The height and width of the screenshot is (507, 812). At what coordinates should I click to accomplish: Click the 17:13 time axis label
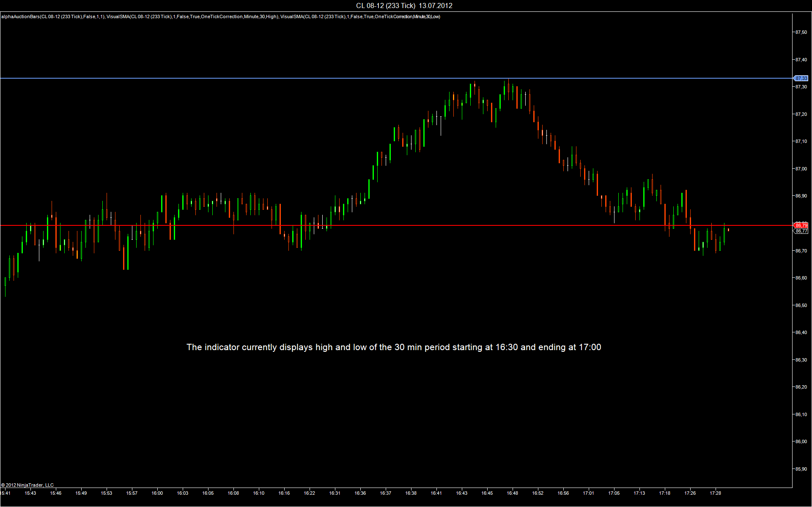coord(639,493)
